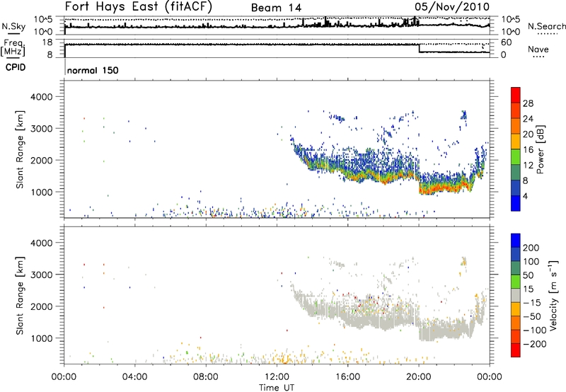Viewport: 566px width, 392px height.
Task: Select the grey velocity segment between 15 and -15
Action: [x=516, y=295]
